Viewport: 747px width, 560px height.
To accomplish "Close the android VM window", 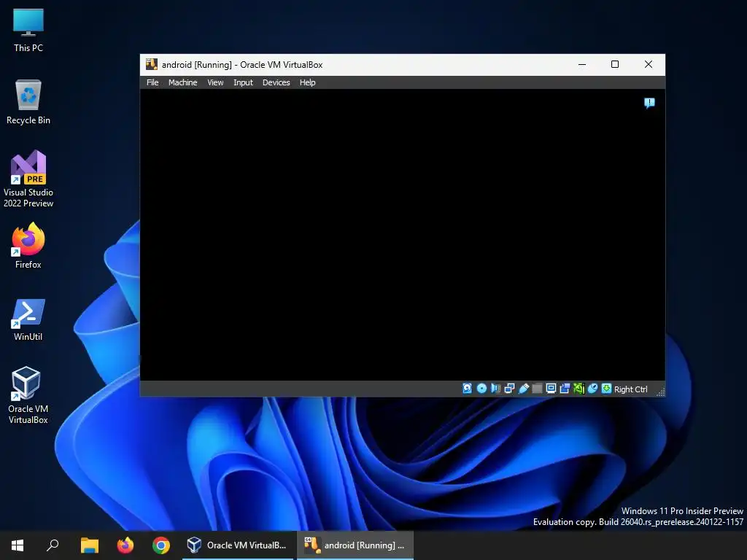I will pyautogui.click(x=649, y=64).
